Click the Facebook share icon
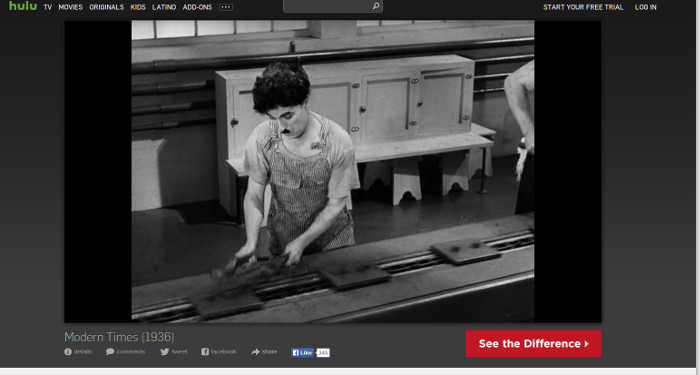The height and width of the screenshot is (375, 700). pyautogui.click(x=205, y=352)
